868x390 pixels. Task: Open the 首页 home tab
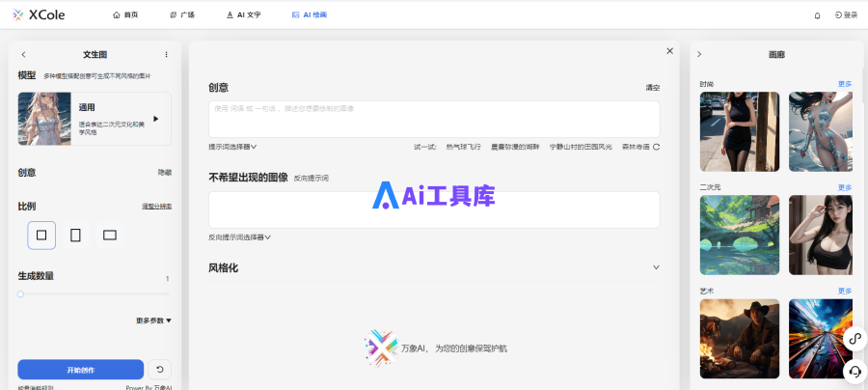pyautogui.click(x=125, y=14)
